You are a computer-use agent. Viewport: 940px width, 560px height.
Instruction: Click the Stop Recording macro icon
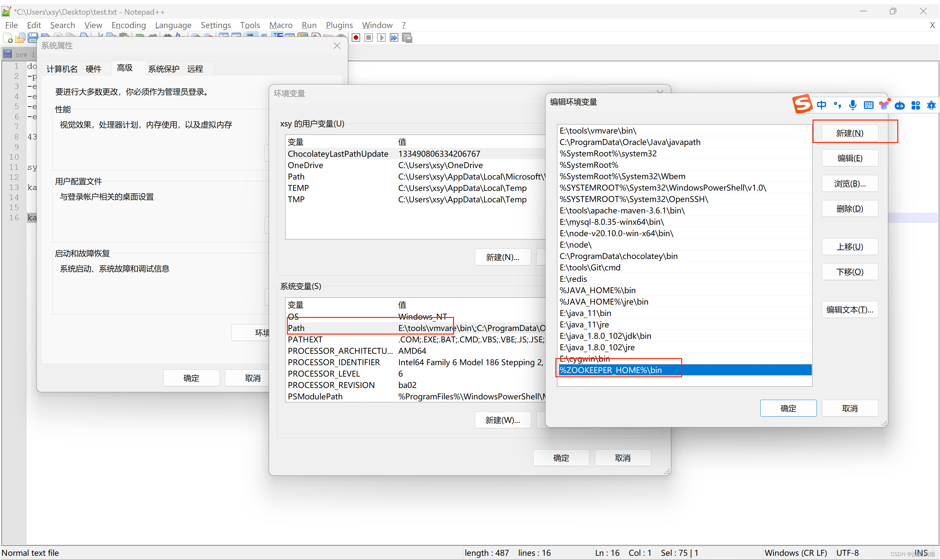pyautogui.click(x=369, y=38)
